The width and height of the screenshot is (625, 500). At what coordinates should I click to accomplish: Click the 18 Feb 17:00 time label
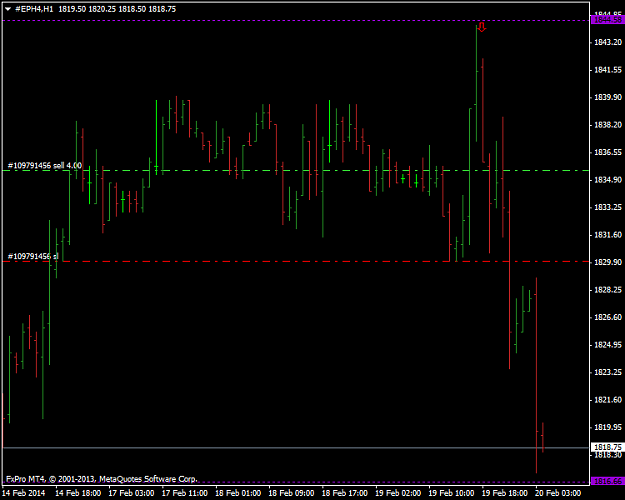[x=345, y=493]
